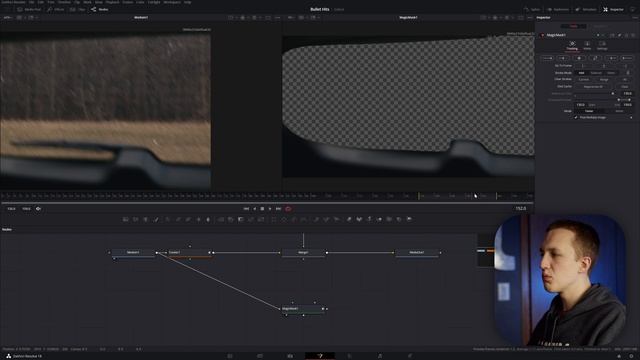The height and width of the screenshot is (360, 640).
Task: Toggle the audio mute speaker icon
Action: click(x=38, y=209)
